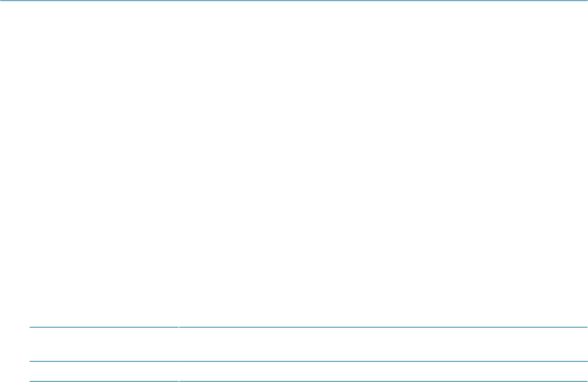The width and height of the screenshot is (588, 382).
Task: Click the middle divider line under right first cell
Action: coord(383,361)
